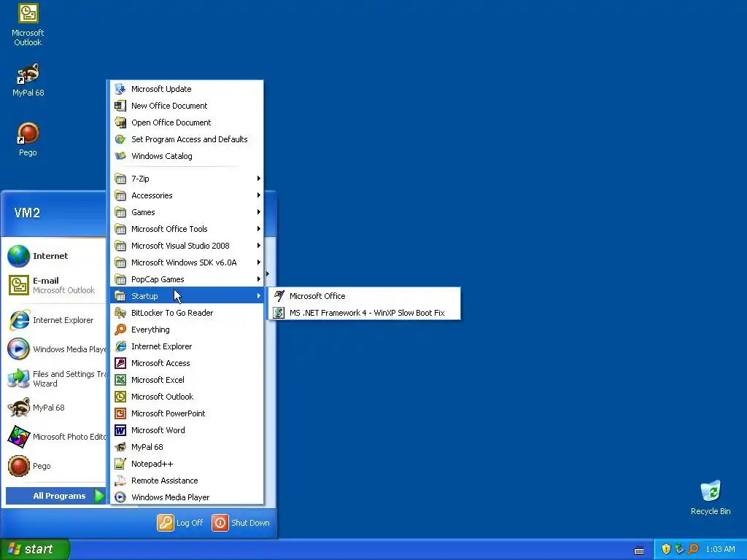Image resolution: width=747 pixels, height=560 pixels.
Task: Click the taskbar clock showing 1:03 AM
Action: [x=720, y=549]
